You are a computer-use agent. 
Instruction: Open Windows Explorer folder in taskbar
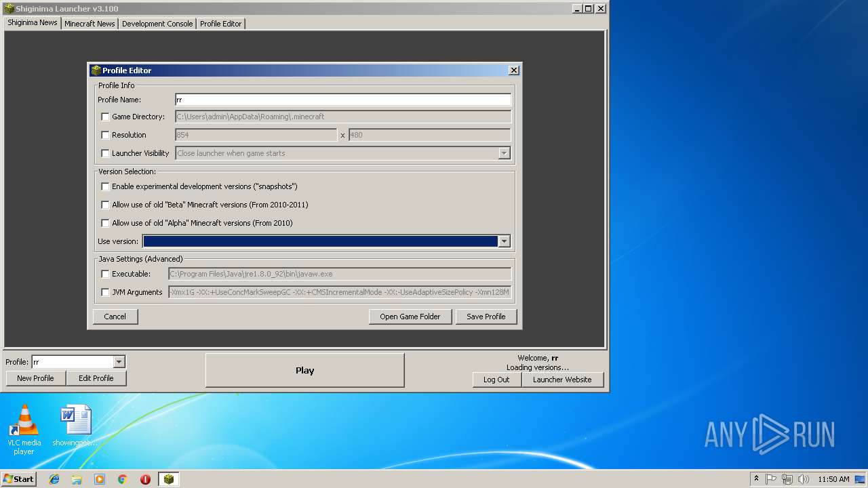77,479
